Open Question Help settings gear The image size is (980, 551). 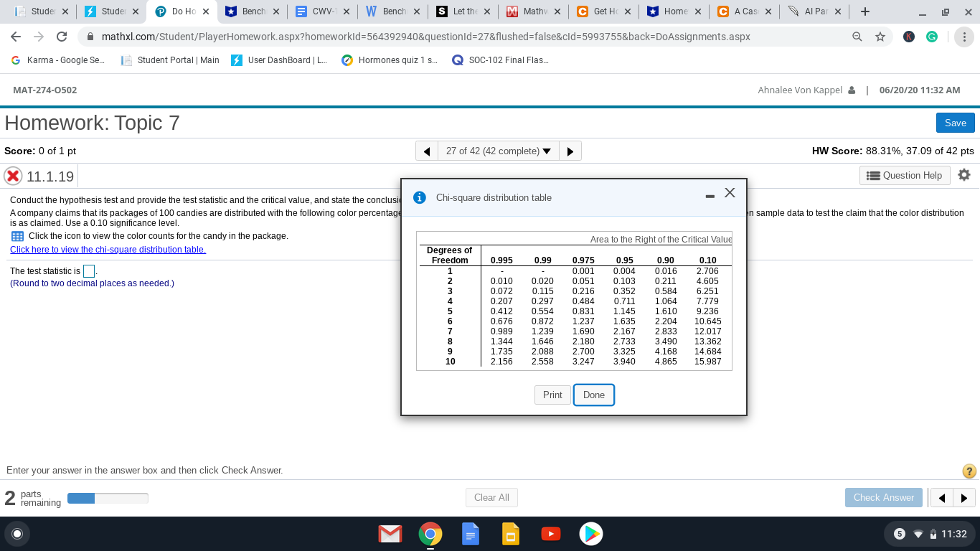coord(964,175)
